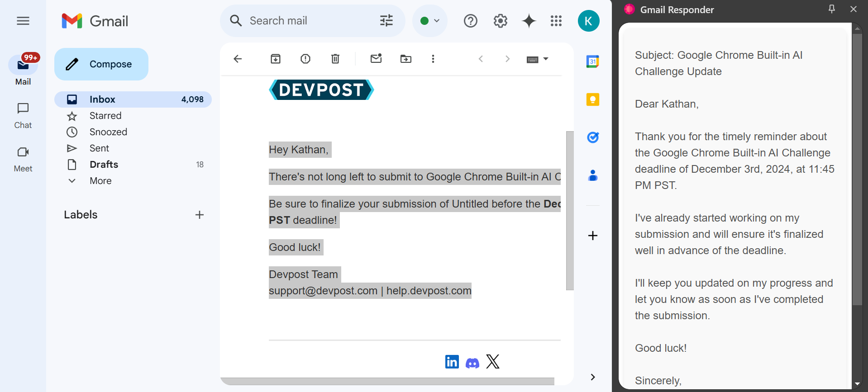Click the Gmail Responder panel scrollbar
The image size is (868, 392).
(x=857, y=170)
